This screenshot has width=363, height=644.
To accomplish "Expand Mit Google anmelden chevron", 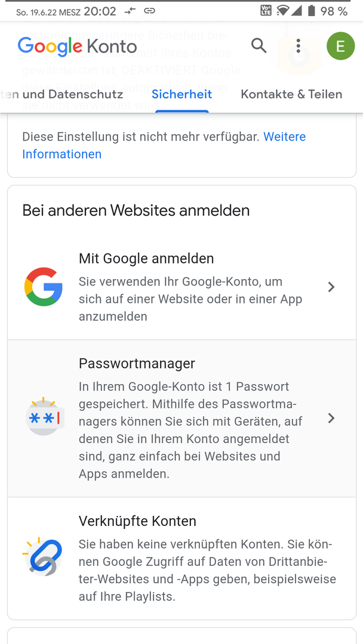I will pos(331,287).
